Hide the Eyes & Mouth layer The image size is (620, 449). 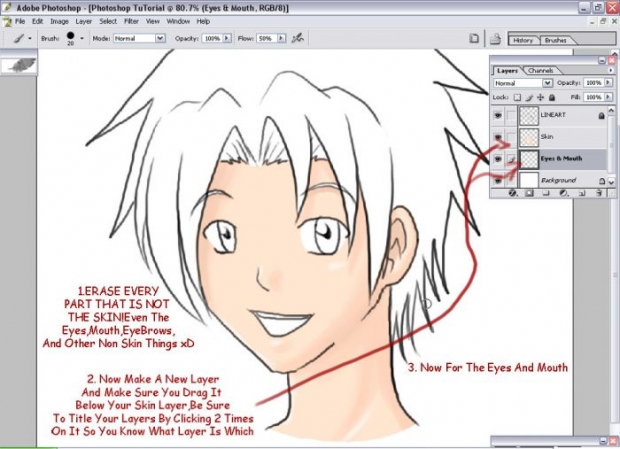tap(498, 159)
